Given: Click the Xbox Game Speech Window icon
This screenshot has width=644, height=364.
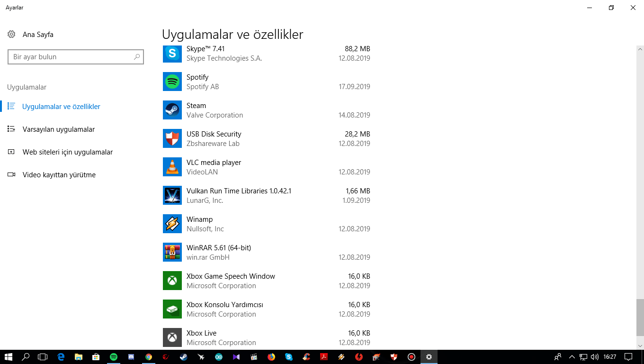Looking at the screenshot, I should pyautogui.click(x=172, y=281).
